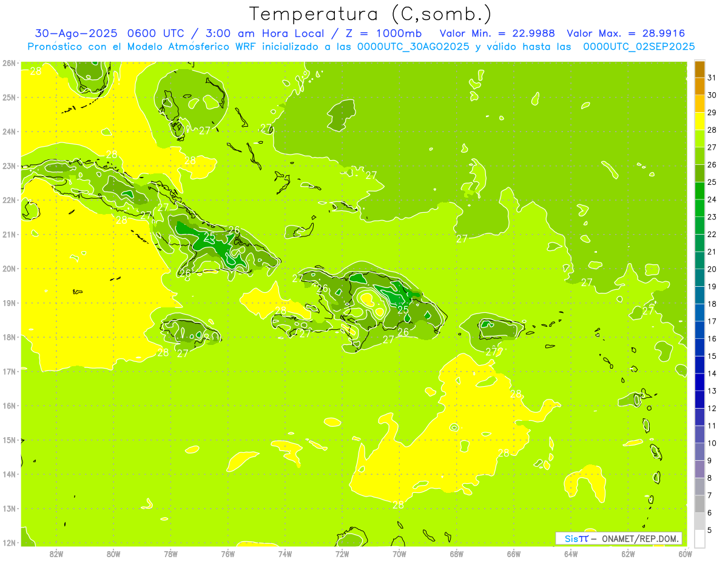Pick the orange-yellow 29–30 swatch in color scale
Screen dimensions: 728x562
click(699, 104)
